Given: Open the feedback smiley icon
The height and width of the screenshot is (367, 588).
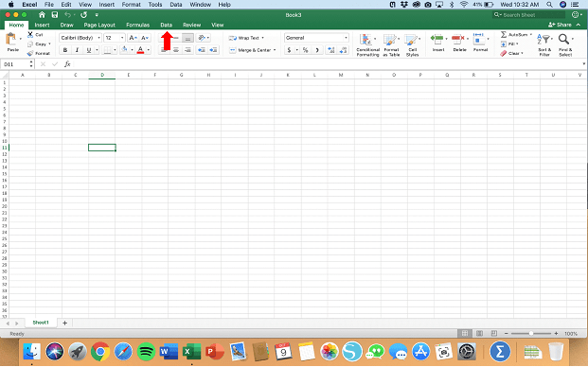Looking at the screenshot, I should point(576,14).
